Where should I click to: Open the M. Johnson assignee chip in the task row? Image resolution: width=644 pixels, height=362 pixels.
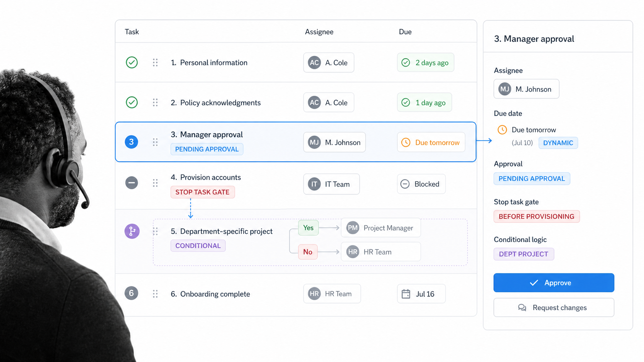334,142
